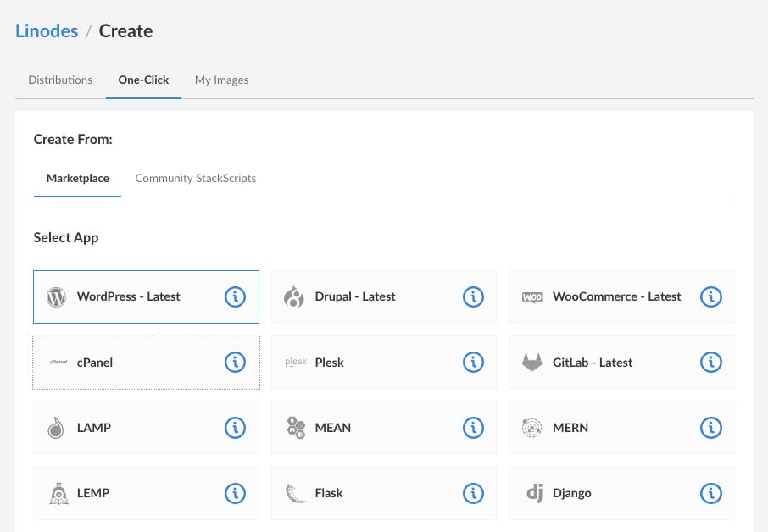The image size is (768, 532).
Task: Click the Flask horn logo
Action: (296, 493)
